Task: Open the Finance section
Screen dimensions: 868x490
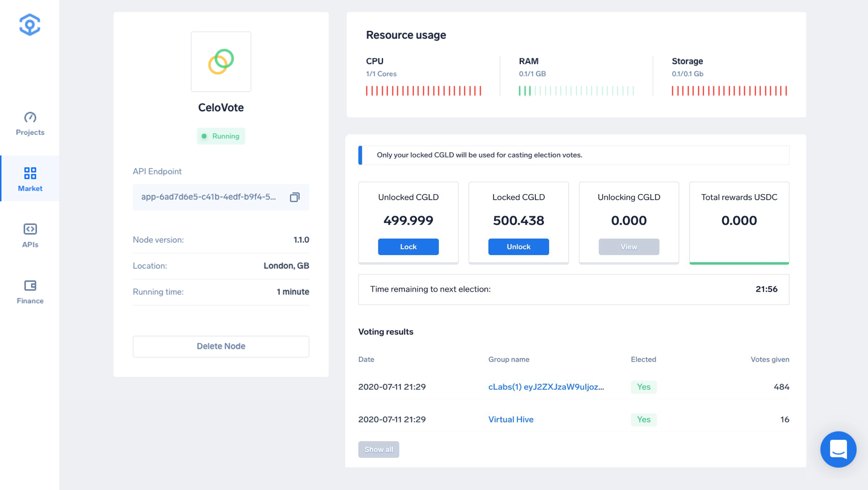Action: click(x=30, y=291)
